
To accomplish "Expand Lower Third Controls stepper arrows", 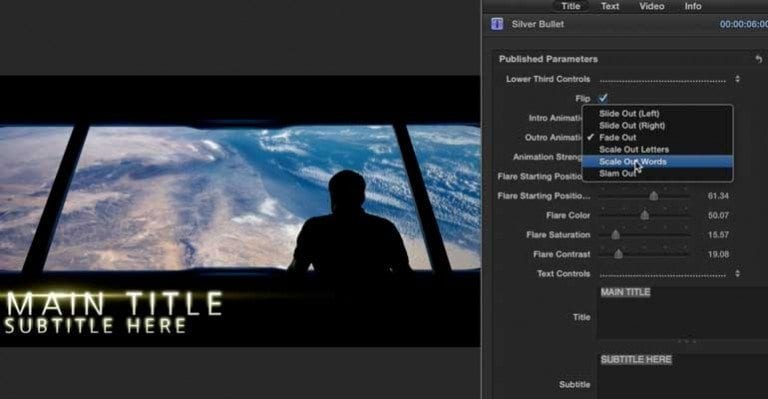I will pos(738,79).
